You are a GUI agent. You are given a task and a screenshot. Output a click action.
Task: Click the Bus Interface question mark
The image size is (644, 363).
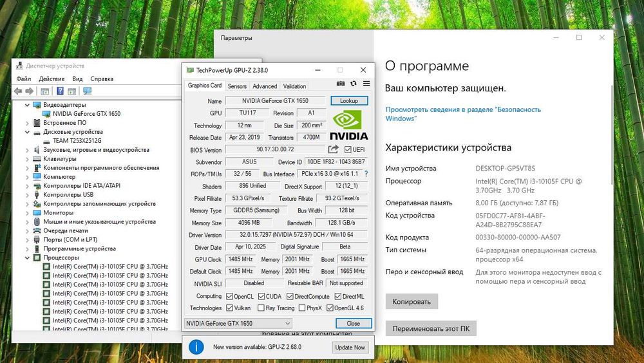click(x=366, y=174)
